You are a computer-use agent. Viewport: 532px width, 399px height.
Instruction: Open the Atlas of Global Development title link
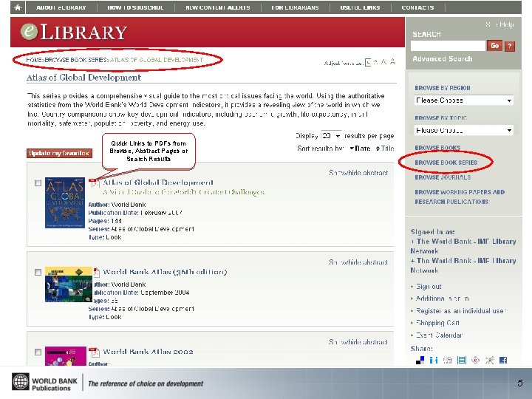(158, 183)
